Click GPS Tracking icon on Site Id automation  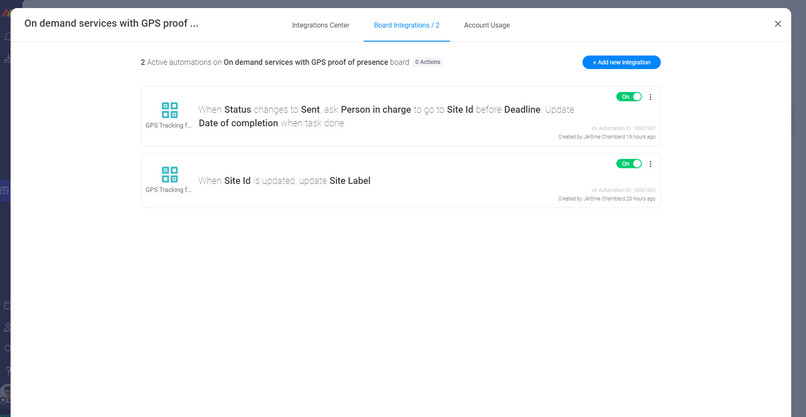(170, 174)
